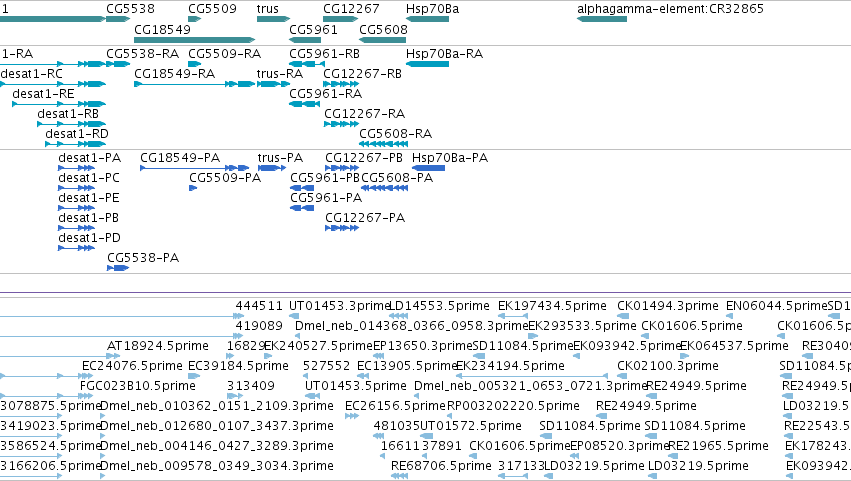Click transcript CG18549-RA label
851x481 pixels.
point(174,74)
